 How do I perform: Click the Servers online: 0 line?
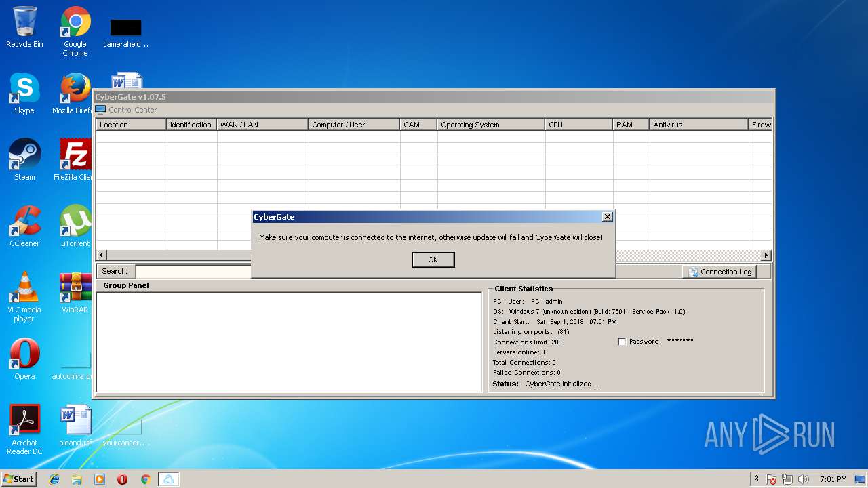click(519, 352)
